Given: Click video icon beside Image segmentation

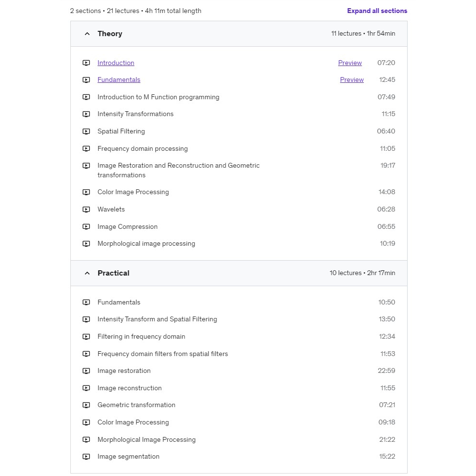Looking at the screenshot, I should click(x=86, y=456).
